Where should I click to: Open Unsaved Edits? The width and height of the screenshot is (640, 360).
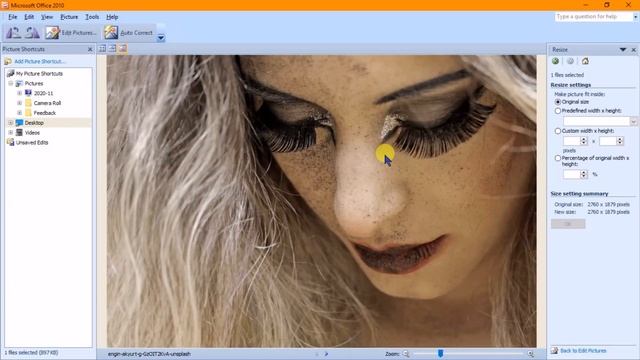tap(32, 142)
